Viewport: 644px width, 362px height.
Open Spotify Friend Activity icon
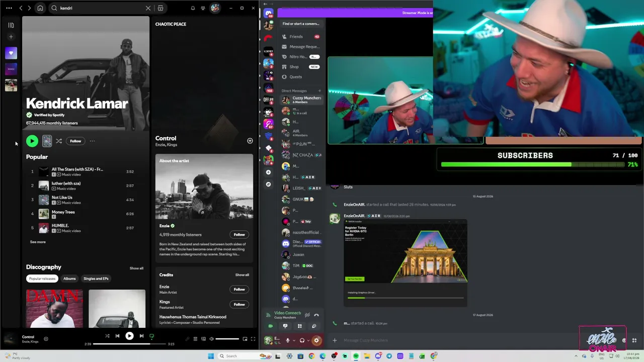(x=203, y=8)
